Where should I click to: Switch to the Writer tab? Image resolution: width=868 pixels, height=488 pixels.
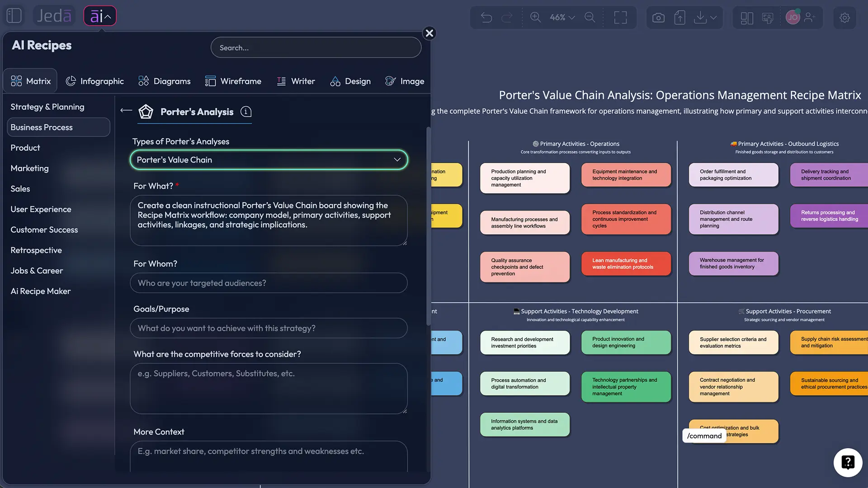click(296, 81)
